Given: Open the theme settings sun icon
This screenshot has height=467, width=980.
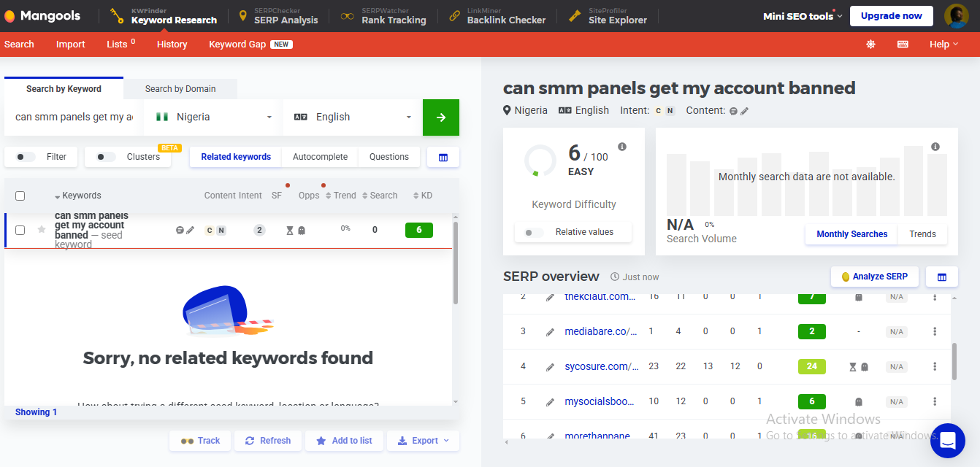Looking at the screenshot, I should (870, 45).
